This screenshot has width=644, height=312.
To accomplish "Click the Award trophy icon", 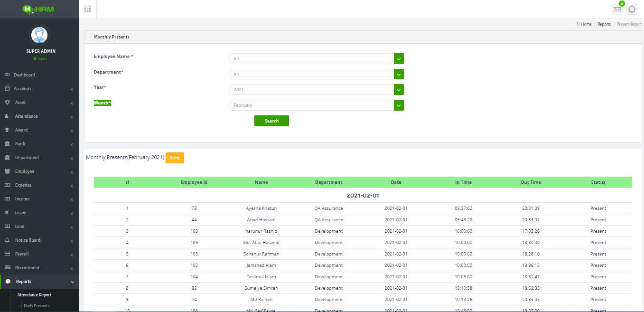I will coord(7,130).
